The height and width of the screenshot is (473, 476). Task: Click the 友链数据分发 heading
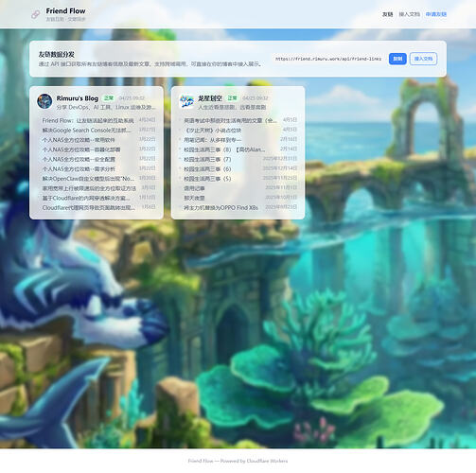click(57, 54)
